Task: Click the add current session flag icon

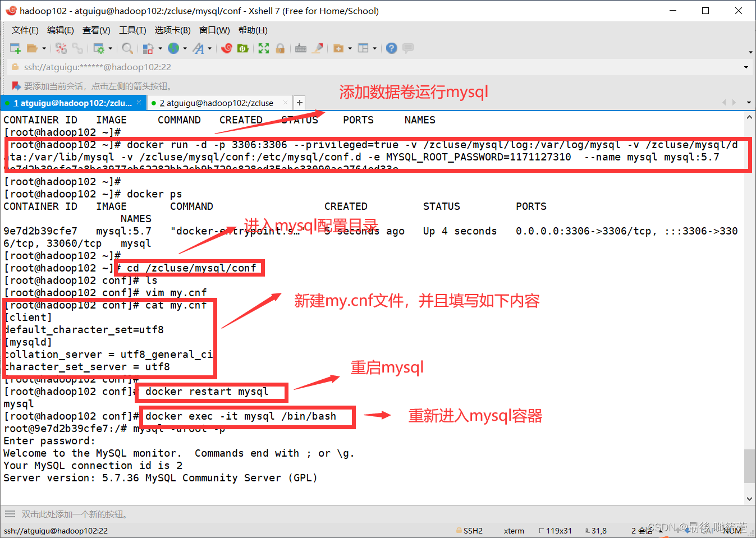Action: 16,86
